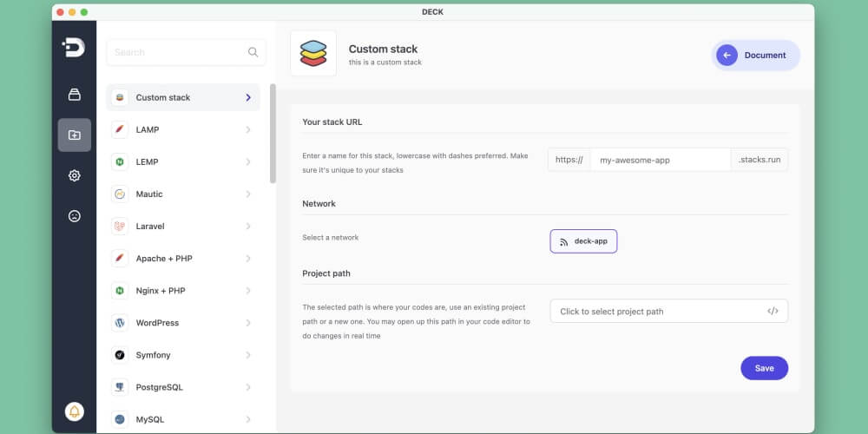Open the Document button
Screen dimensions: 868x434
756,56
